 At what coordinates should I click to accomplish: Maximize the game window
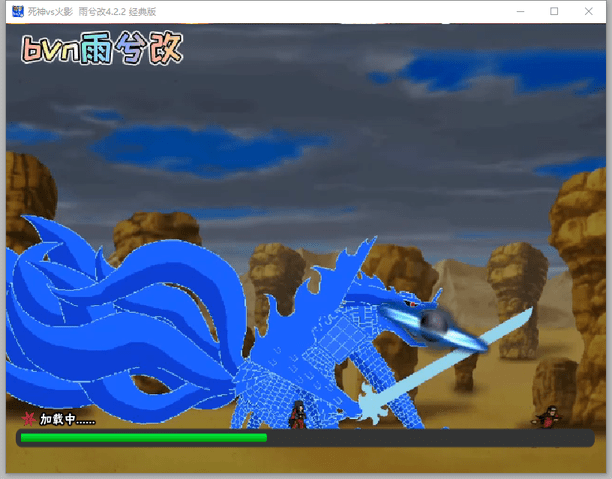pos(554,11)
